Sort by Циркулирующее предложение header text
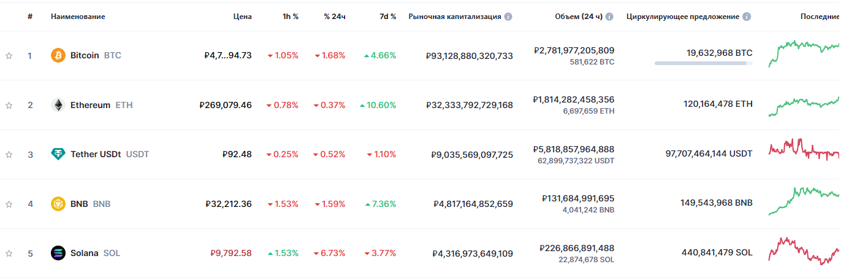Screen dimensions: 868x280 tap(683, 17)
